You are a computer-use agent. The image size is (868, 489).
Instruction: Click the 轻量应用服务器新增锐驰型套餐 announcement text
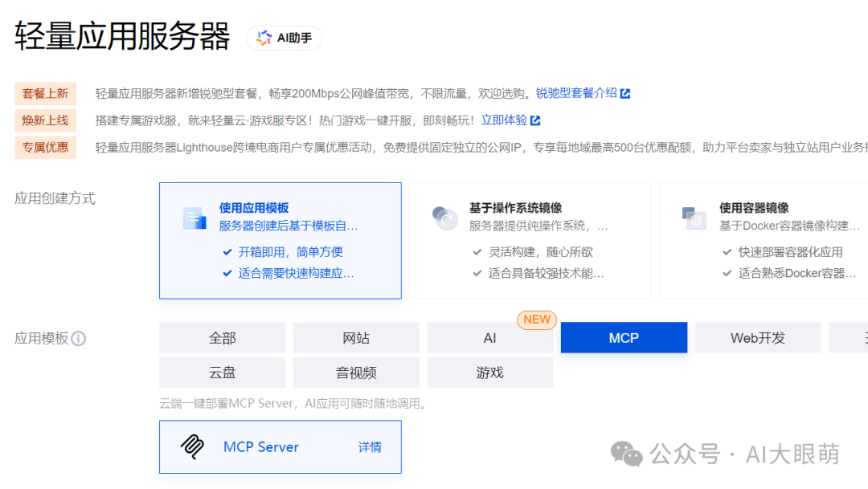314,93
